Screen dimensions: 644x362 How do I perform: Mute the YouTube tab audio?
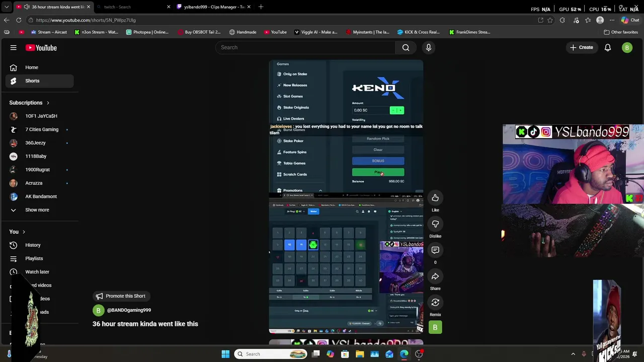click(26, 7)
